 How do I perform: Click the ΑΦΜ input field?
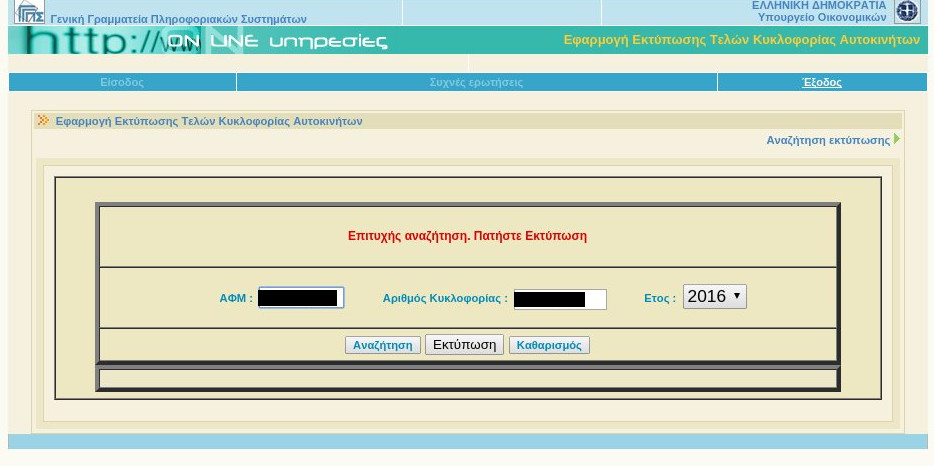click(301, 298)
